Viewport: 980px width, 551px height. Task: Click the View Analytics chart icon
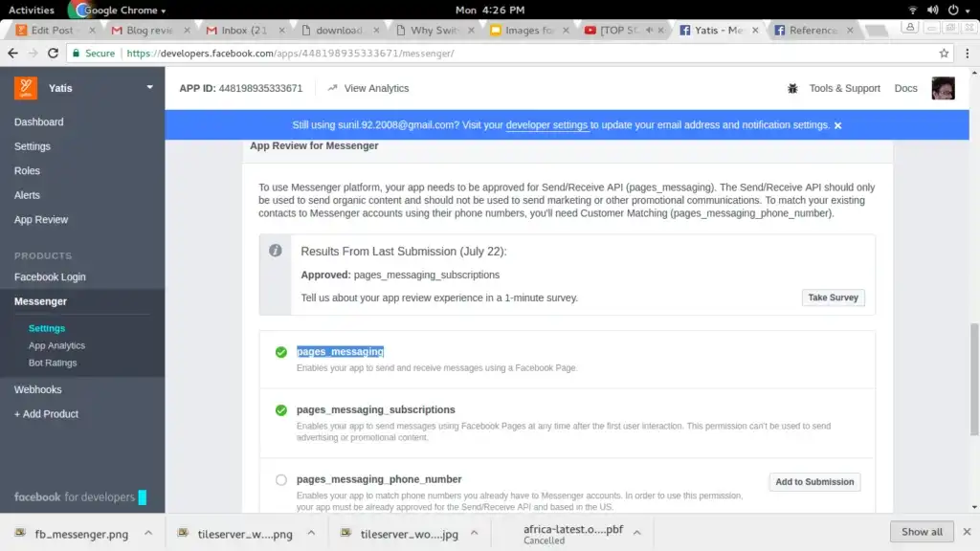click(x=332, y=88)
